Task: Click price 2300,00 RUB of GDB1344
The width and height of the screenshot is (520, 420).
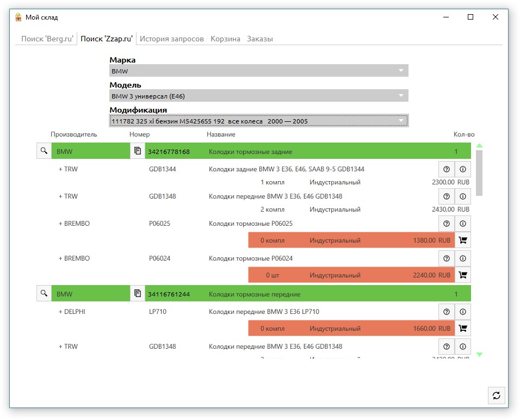Action: 450,182
